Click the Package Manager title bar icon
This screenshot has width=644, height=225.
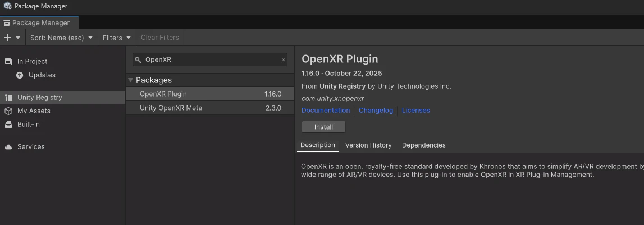pyautogui.click(x=7, y=6)
